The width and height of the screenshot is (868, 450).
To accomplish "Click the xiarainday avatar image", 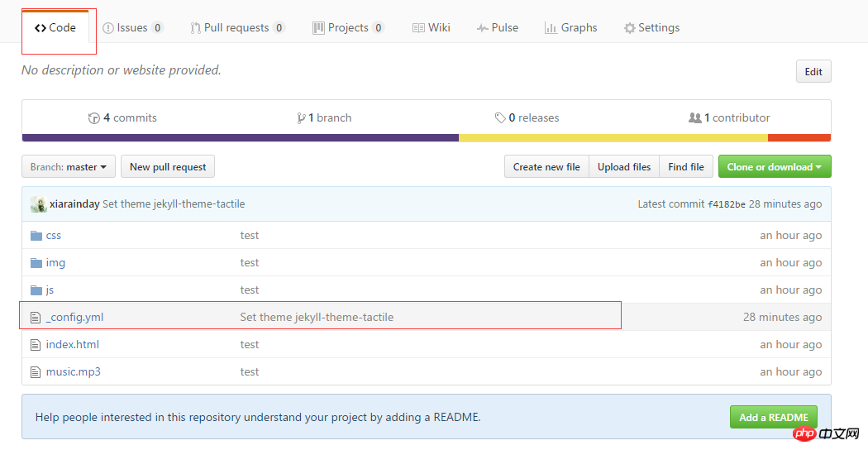I will (38, 204).
